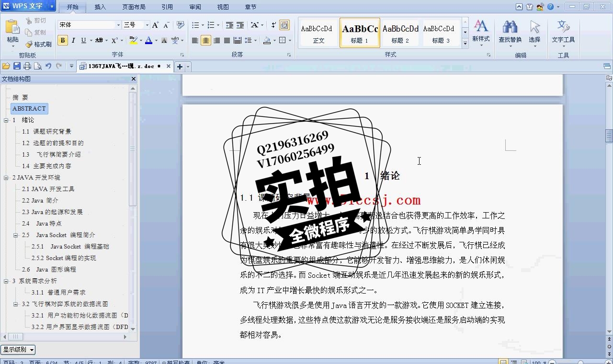Apply bulleted list

pos(195,25)
